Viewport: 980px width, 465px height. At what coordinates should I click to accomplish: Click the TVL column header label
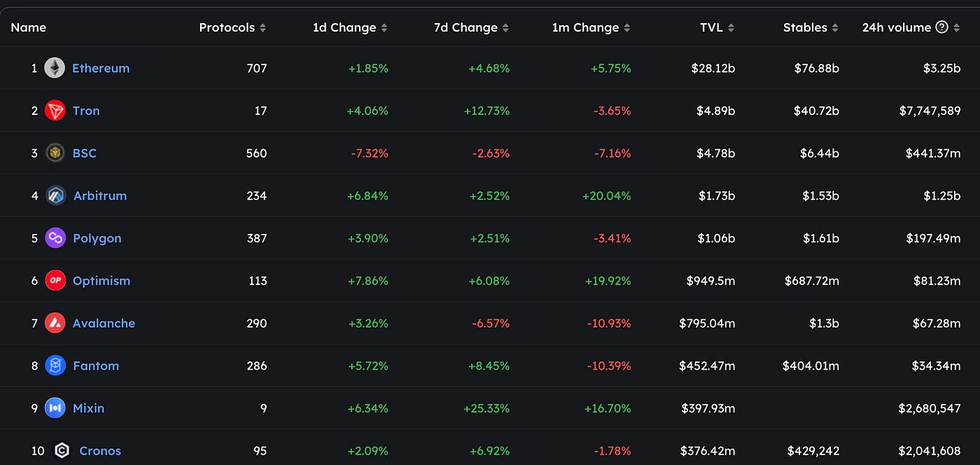(x=711, y=27)
